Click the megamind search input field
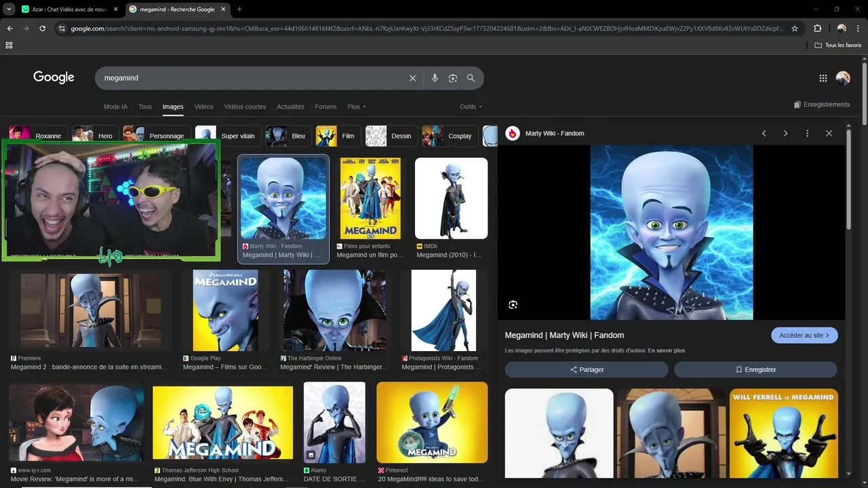This screenshot has height=488, width=868. click(251, 78)
